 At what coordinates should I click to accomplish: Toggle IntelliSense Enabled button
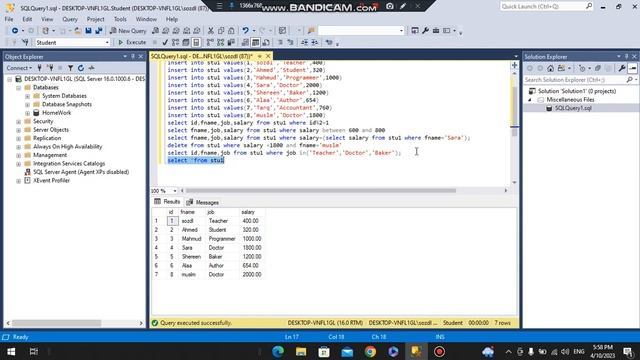(x=196, y=42)
